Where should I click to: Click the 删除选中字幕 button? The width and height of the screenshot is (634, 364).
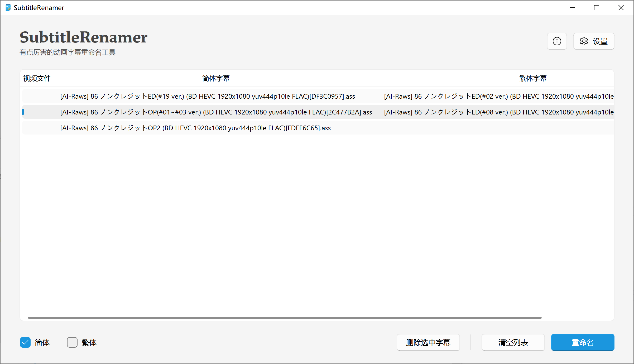[x=428, y=342]
